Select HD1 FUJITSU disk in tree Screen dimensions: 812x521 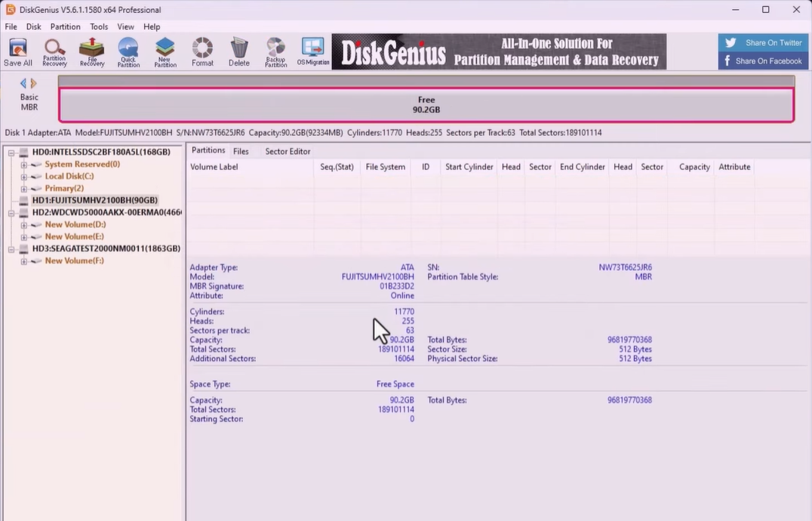point(94,201)
